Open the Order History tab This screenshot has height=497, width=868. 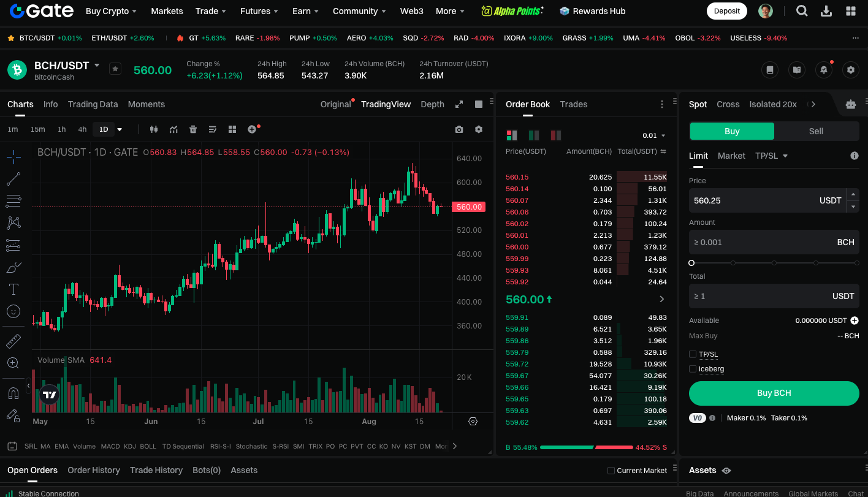[x=94, y=470]
